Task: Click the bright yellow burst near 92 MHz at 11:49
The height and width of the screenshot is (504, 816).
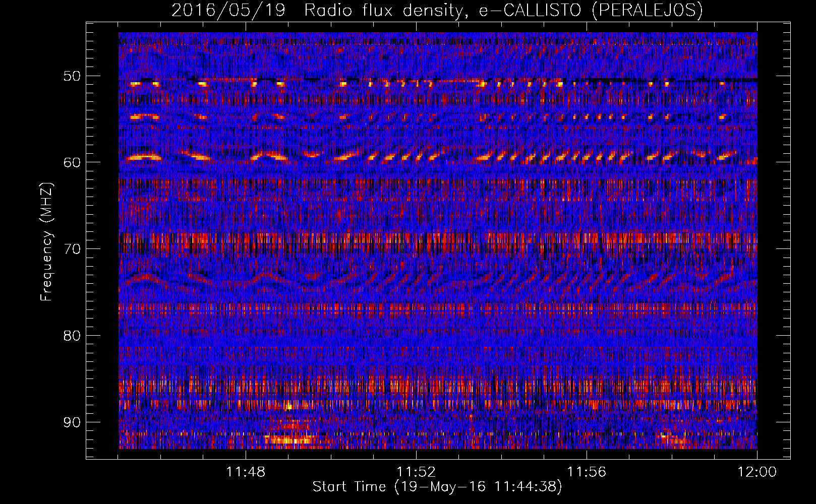Action: point(288,440)
